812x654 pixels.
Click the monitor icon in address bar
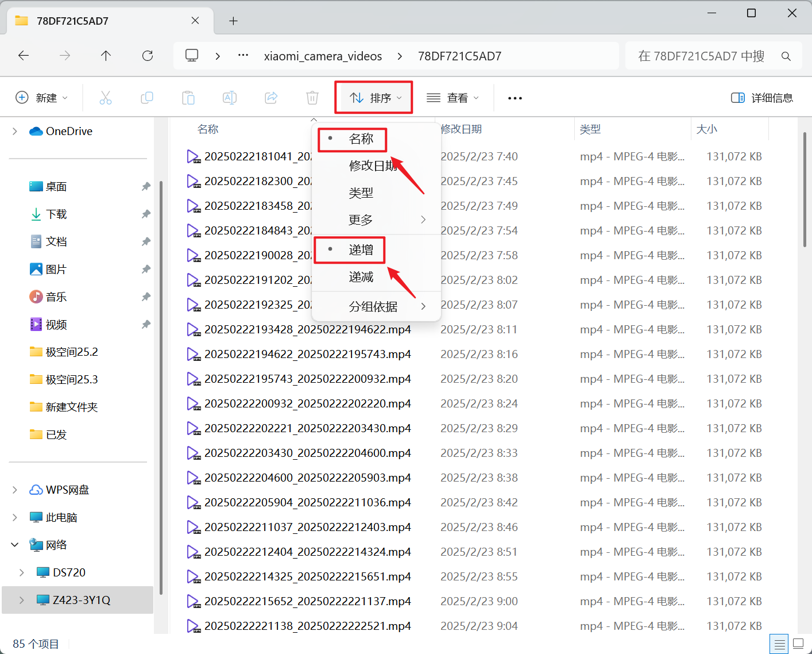pyautogui.click(x=192, y=55)
